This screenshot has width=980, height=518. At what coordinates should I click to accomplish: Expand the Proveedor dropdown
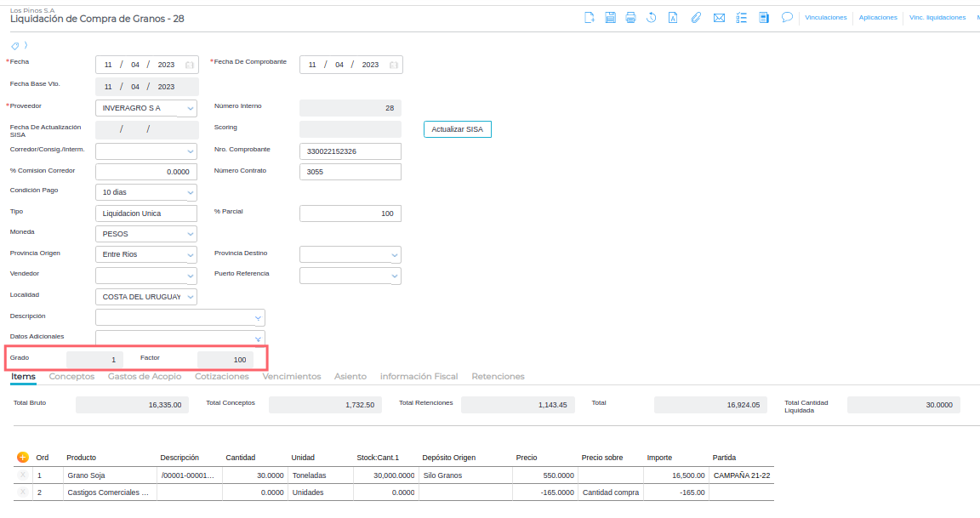point(190,109)
